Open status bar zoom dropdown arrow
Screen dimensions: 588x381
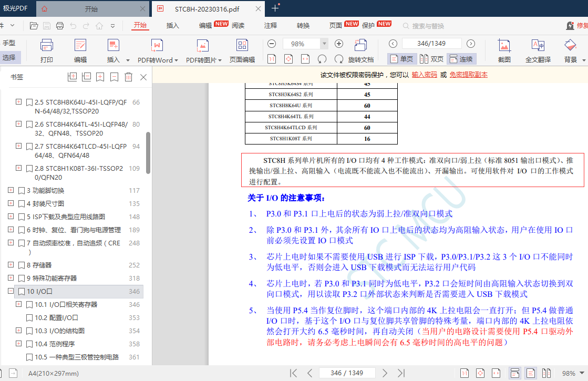pyautogui.click(x=582, y=373)
